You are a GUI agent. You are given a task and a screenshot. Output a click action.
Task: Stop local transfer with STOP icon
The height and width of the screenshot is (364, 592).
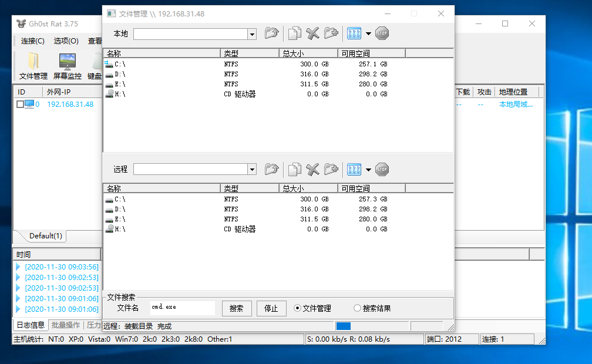pyautogui.click(x=382, y=33)
